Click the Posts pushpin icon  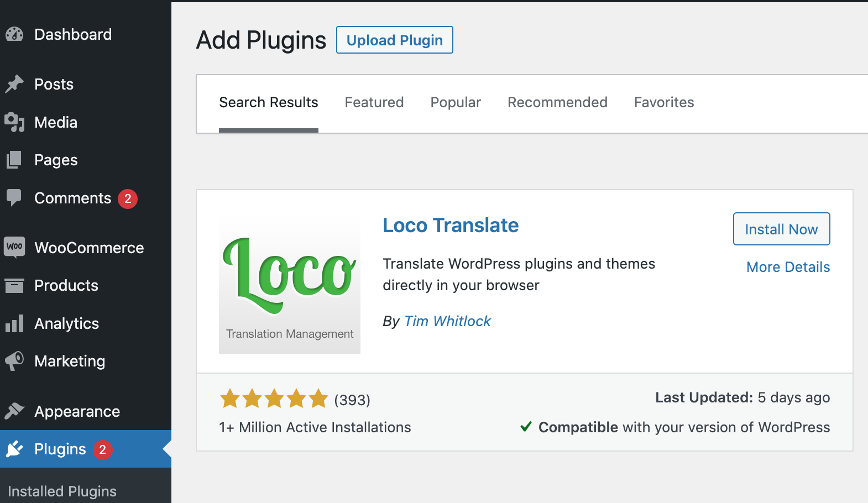(x=14, y=84)
